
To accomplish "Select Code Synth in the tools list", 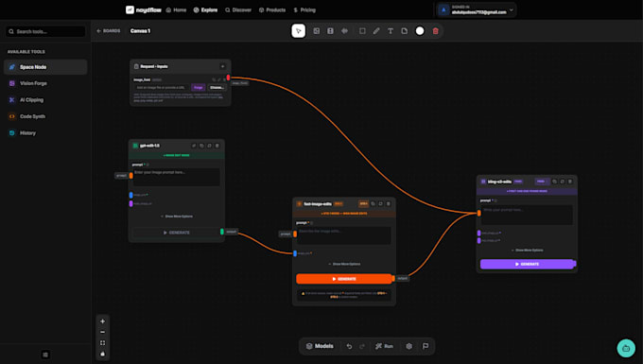I will point(45,116).
